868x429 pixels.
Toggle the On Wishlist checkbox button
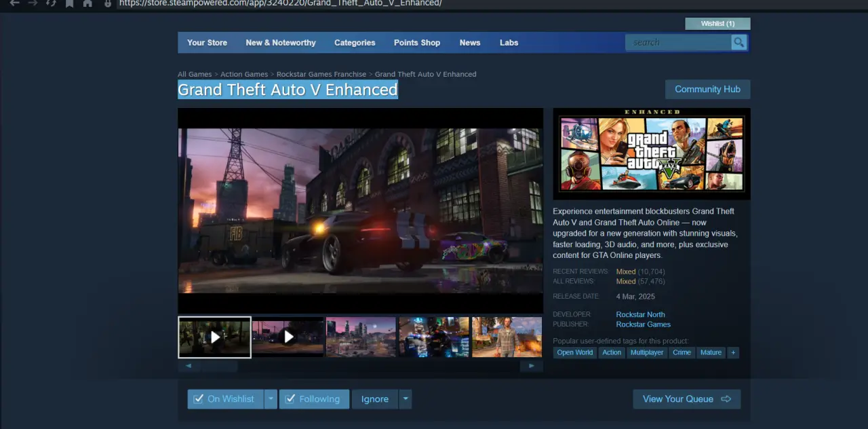[225, 399]
